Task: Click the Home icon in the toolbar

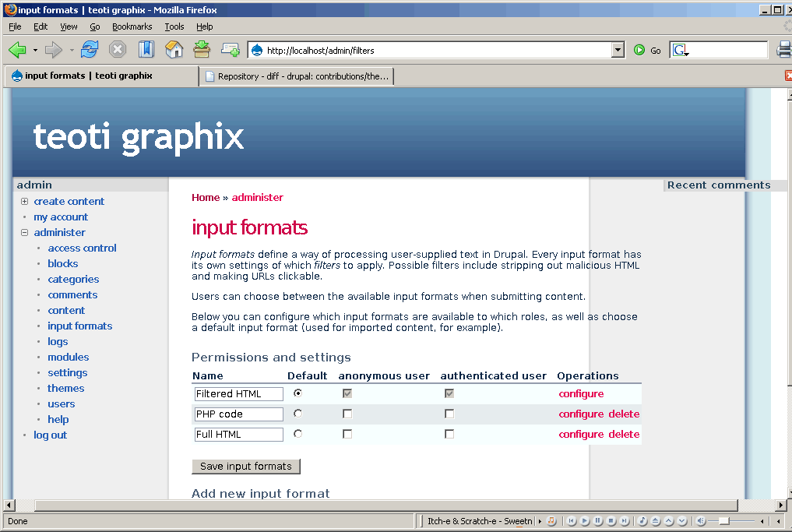Action: 174,50
